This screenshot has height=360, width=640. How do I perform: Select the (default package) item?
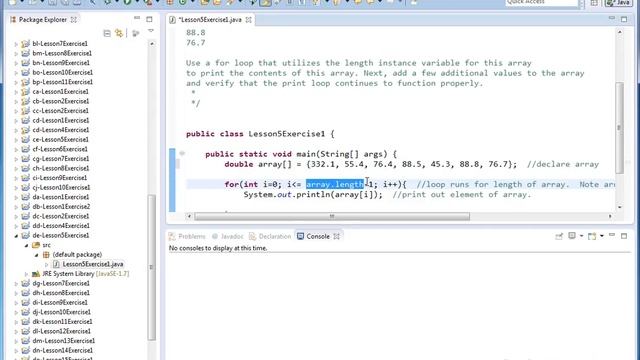[77, 255]
